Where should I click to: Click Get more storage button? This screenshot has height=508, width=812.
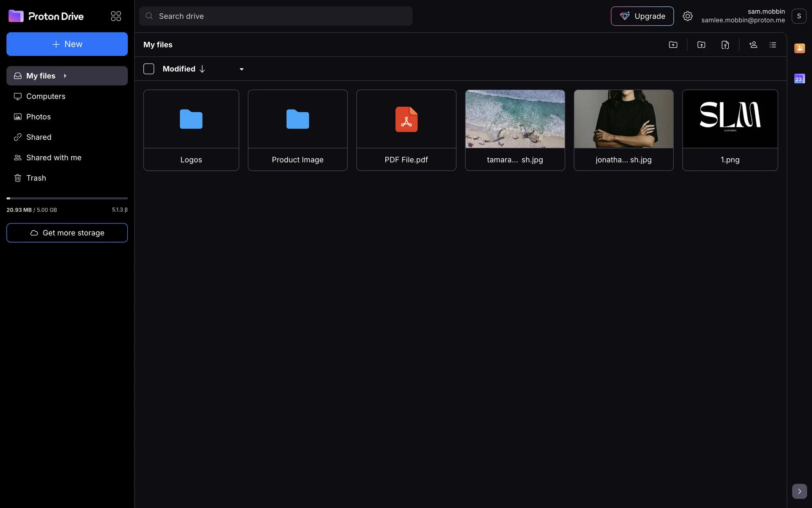[x=67, y=233]
